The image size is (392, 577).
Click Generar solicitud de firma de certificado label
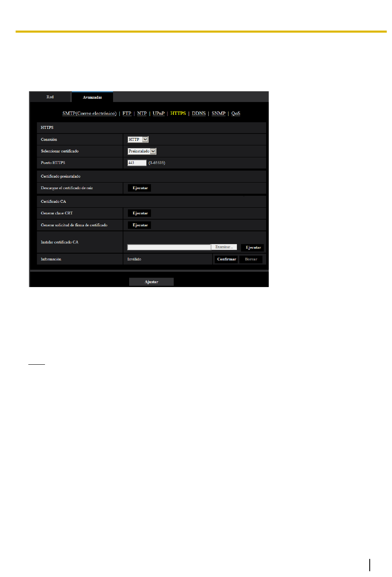tap(74, 225)
